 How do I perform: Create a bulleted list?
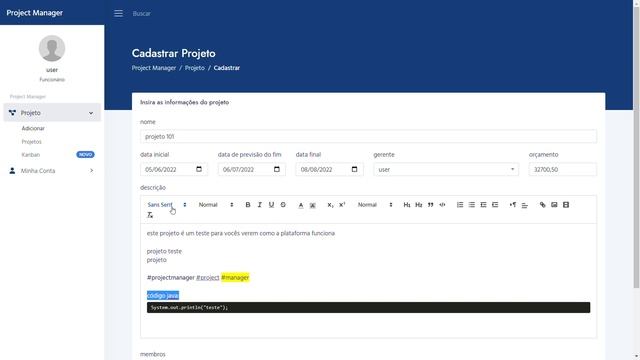click(472, 205)
